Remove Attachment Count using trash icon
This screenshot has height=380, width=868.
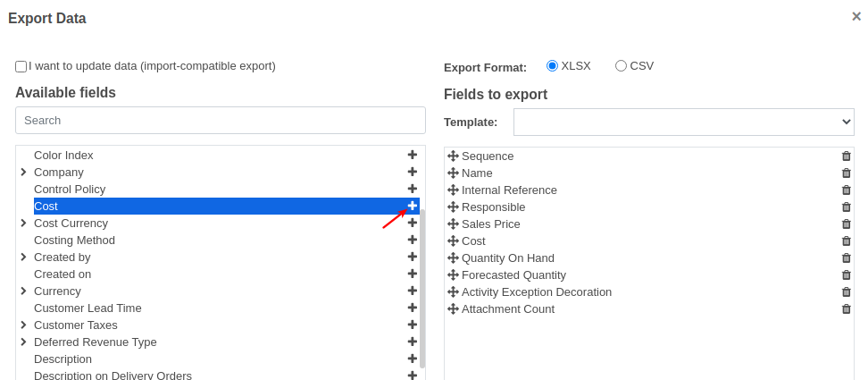(847, 309)
